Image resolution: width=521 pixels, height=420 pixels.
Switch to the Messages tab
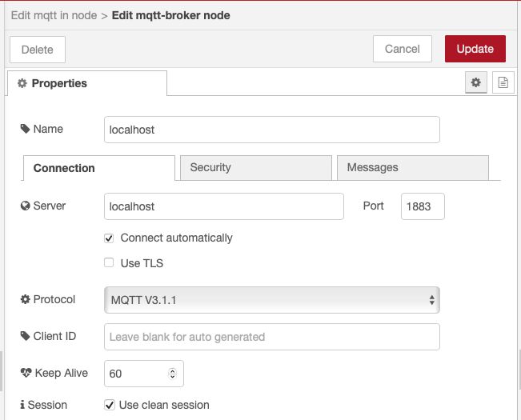click(x=413, y=168)
